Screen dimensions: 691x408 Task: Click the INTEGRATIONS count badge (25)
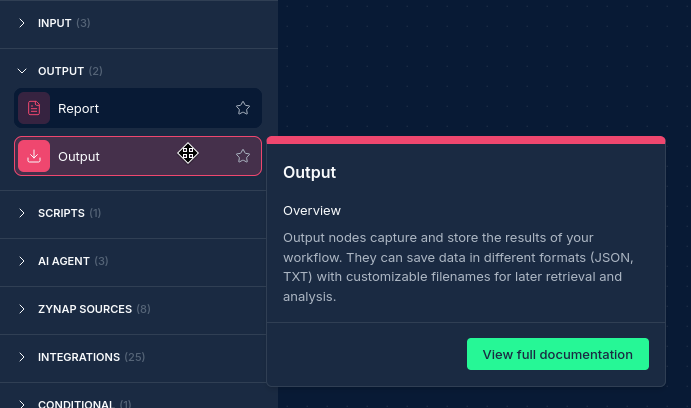135,357
